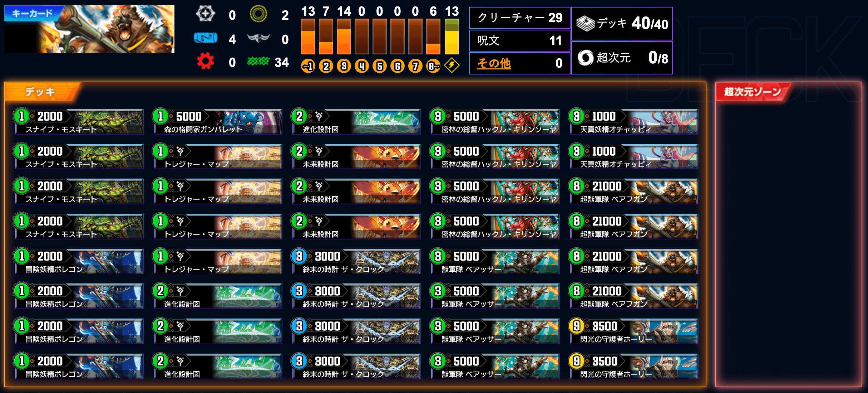
Task: Click the cost 8~ circle marker
Action: (x=433, y=66)
